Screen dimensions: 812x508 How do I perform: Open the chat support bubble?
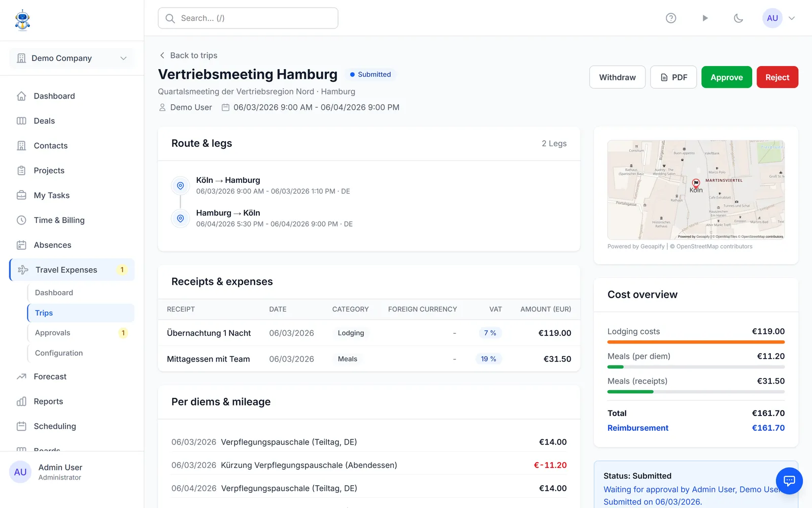(789, 481)
